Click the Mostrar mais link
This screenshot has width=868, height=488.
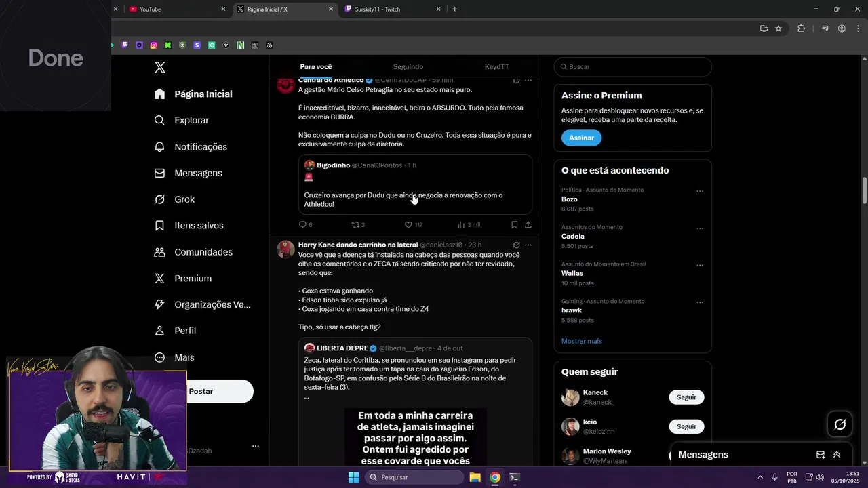coord(582,341)
